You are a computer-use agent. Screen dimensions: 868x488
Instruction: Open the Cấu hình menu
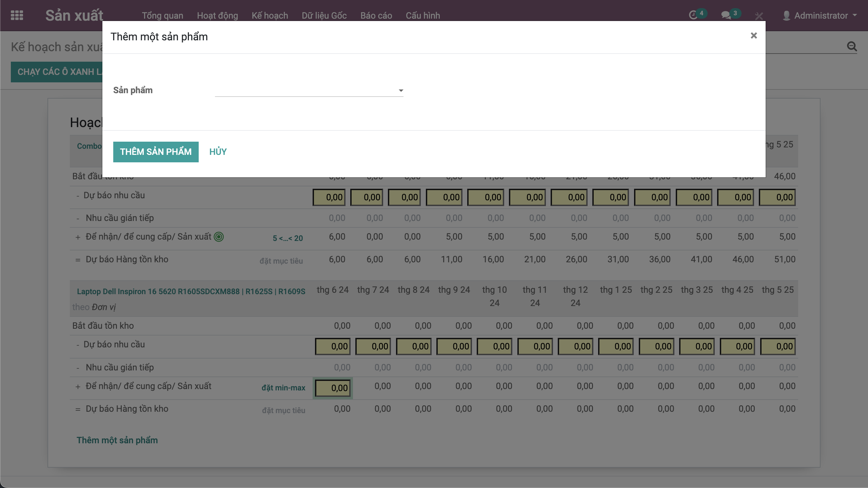422,16
